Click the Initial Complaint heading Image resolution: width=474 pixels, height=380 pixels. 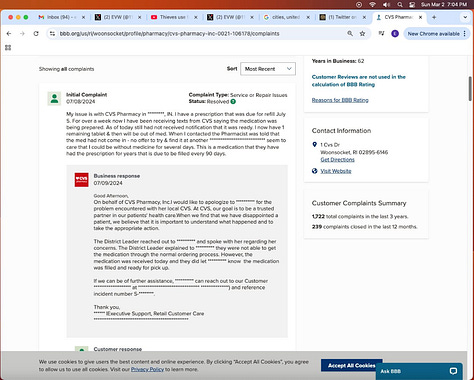[86, 95]
